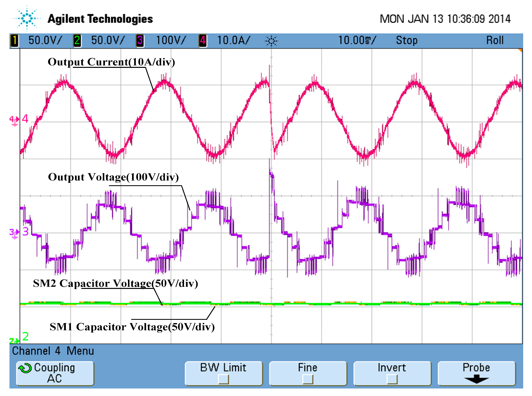Click the 10.00ms timebase setting
This screenshot has width=532, height=396.
tap(357, 41)
